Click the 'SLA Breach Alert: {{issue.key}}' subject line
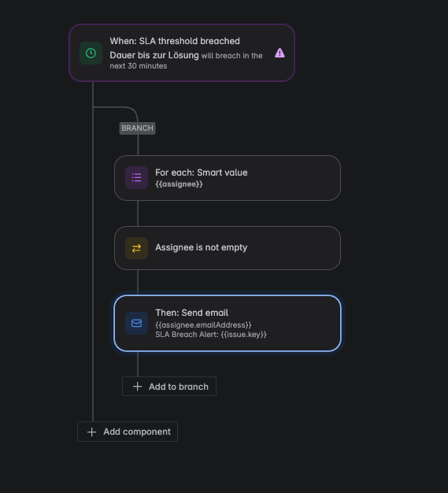Screen dimensions: 448x493 click(211, 334)
